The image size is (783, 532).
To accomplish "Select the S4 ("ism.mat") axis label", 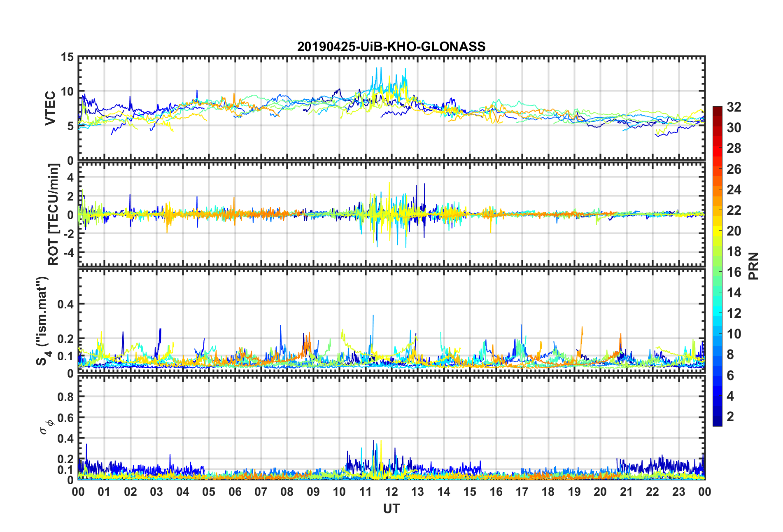I will tap(43, 321).
